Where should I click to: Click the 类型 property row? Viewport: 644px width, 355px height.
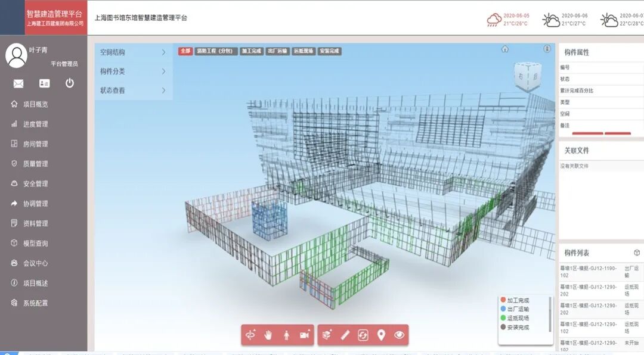(x=601, y=102)
